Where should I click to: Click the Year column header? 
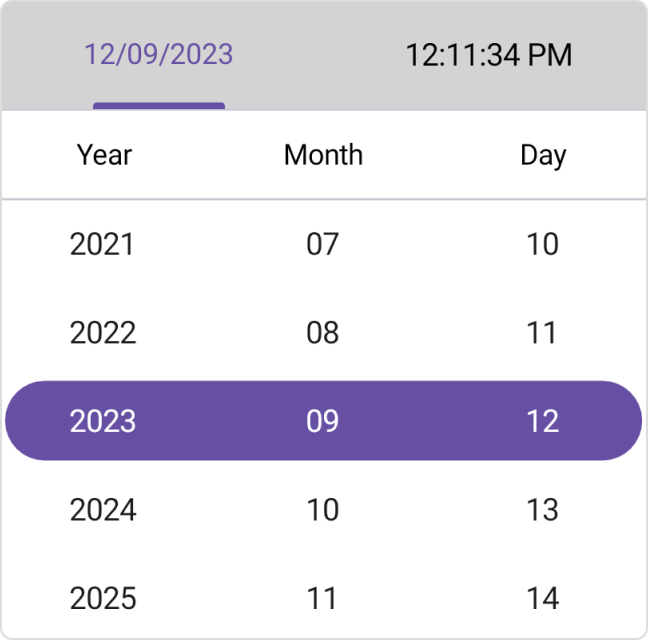104,155
